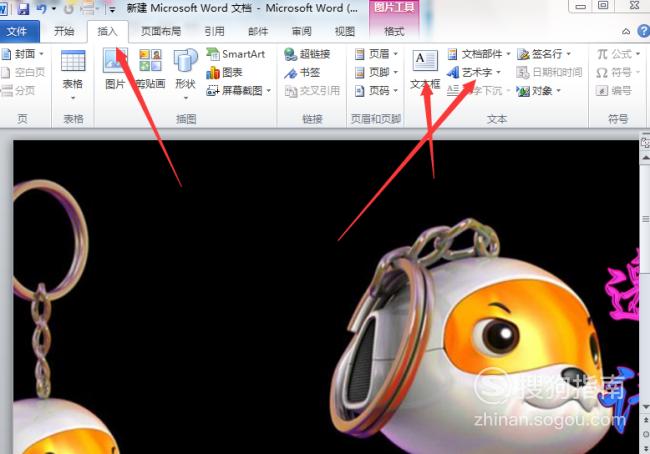Image resolution: width=650 pixels, height=454 pixels.
Task: Switch to the 审阅 tab
Action: point(302,32)
